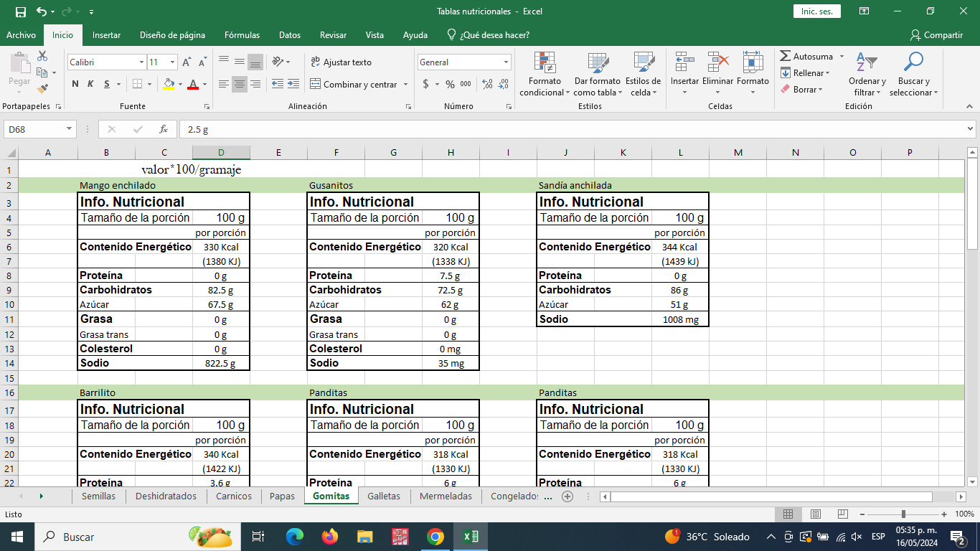Click the insert function fx icon
Viewport: 980px width, 551px height.
(x=164, y=129)
